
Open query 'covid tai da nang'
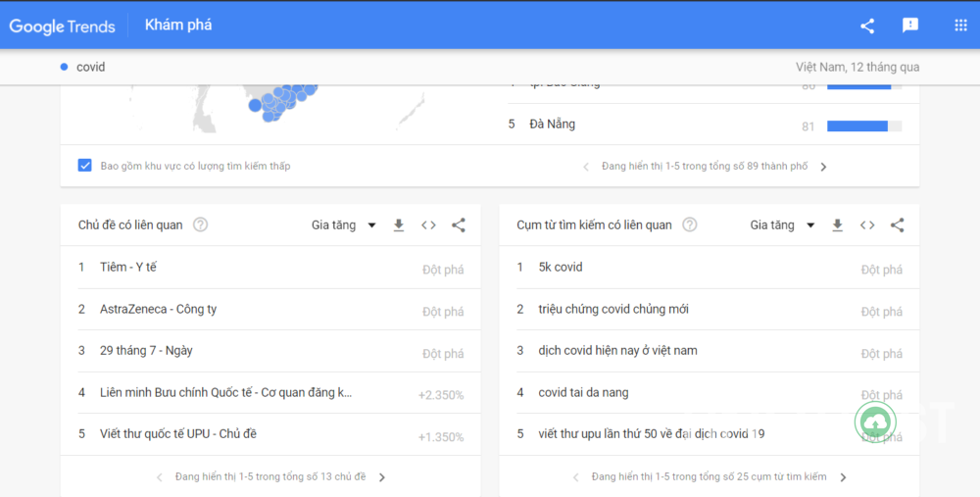(584, 392)
